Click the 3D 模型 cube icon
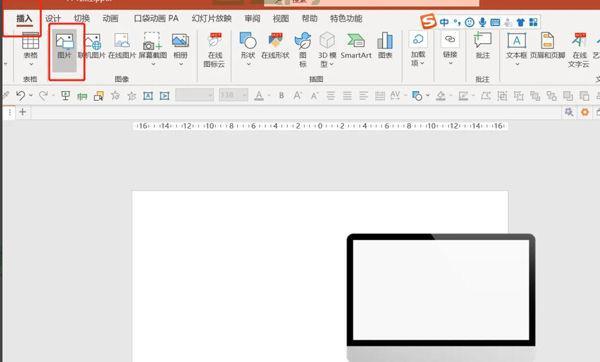This screenshot has width=600, height=362. pyautogui.click(x=327, y=41)
